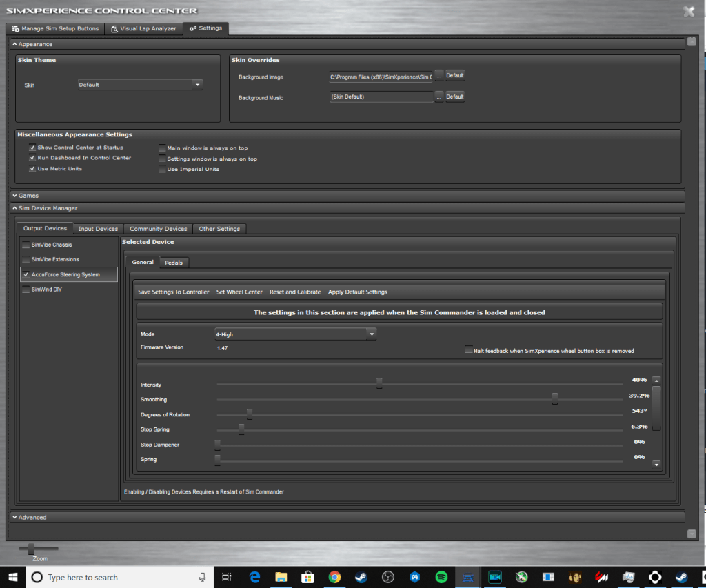Toggle Use Metric Units setting
The height and width of the screenshot is (588, 706).
click(x=32, y=168)
